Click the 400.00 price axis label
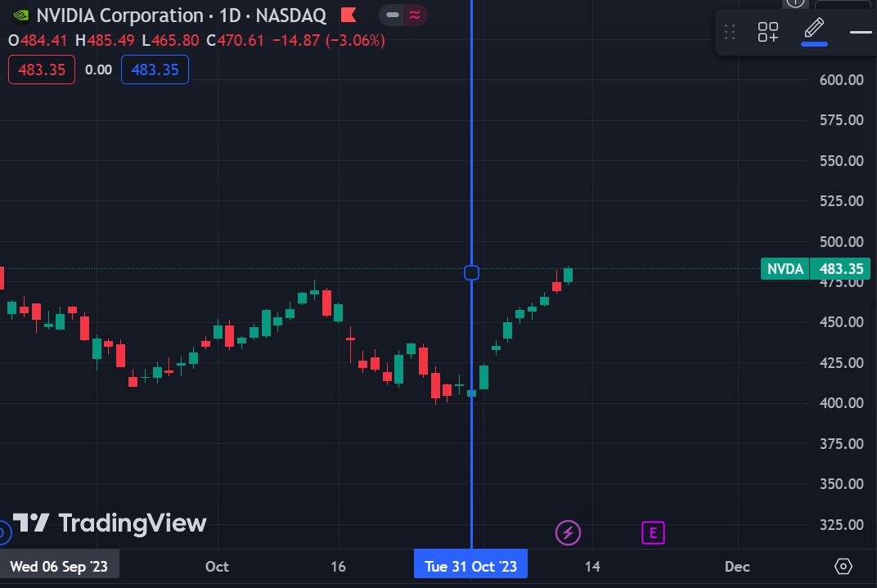The height and width of the screenshot is (588, 877). tap(841, 403)
